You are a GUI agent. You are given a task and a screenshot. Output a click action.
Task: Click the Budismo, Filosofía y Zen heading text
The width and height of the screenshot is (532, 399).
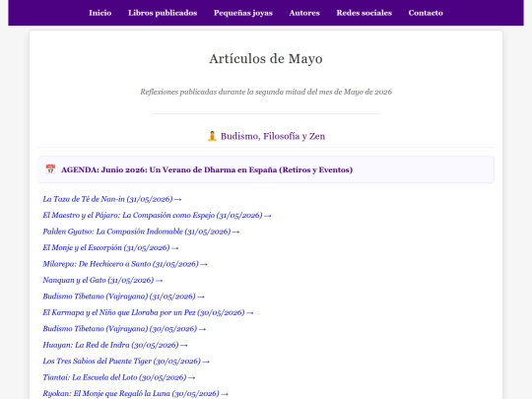[273, 136]
